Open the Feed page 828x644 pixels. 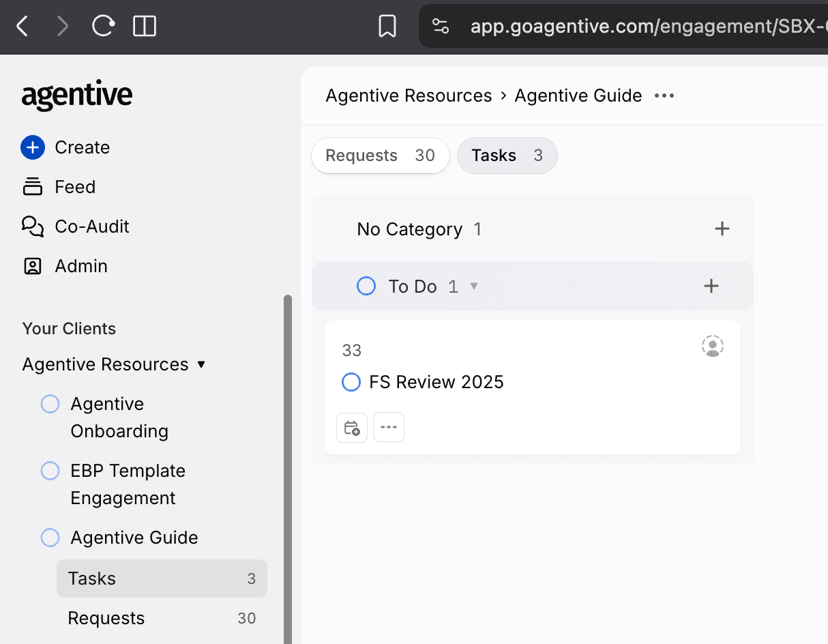pos(75,187)
